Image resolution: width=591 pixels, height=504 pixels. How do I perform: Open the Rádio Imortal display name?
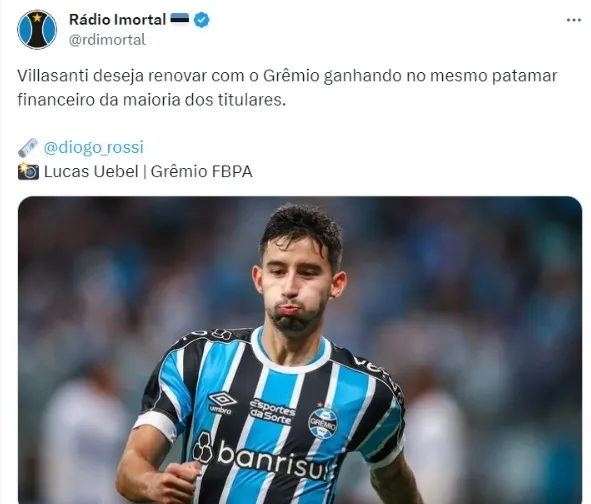coord(118,20)
